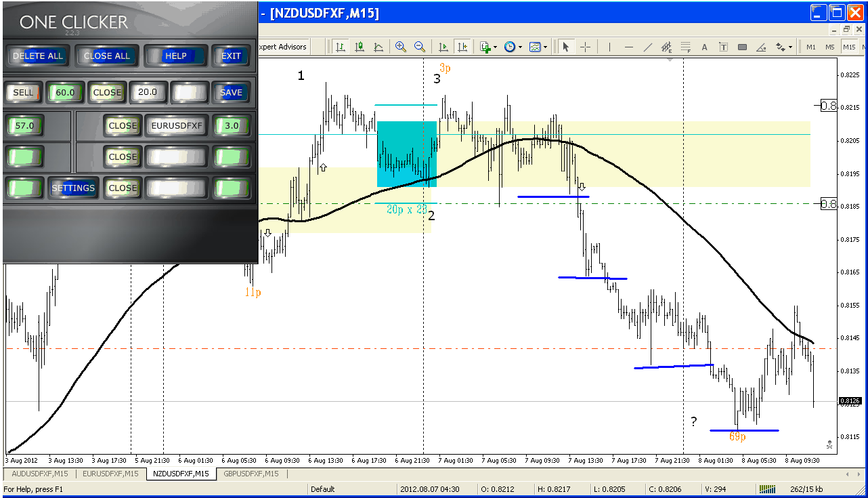Click the 20p x 2B chart label
The width and height of the screenshot is (868, 498).
click(x=406, y=209)
